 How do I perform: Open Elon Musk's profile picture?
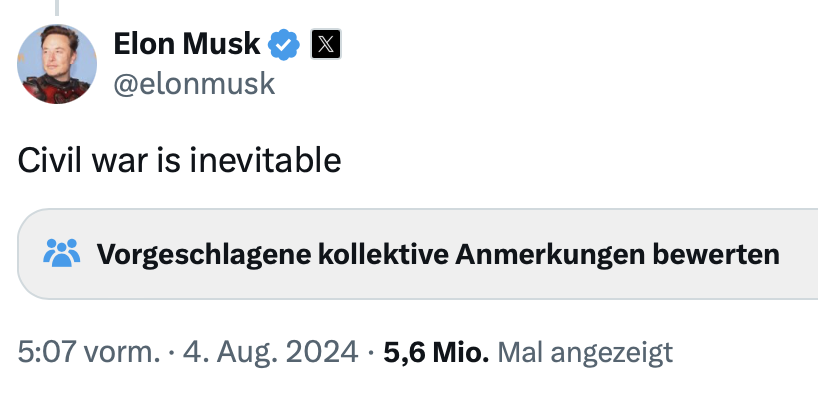[58, 65]
